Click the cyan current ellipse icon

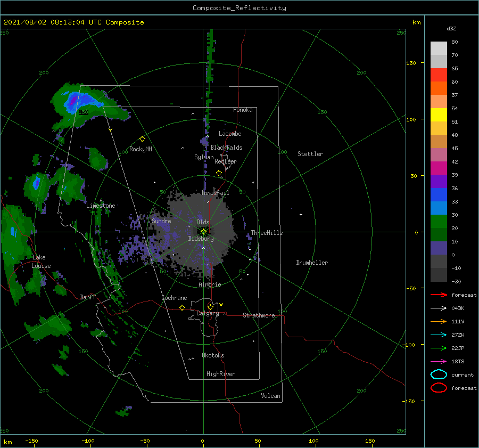point(439,374)
